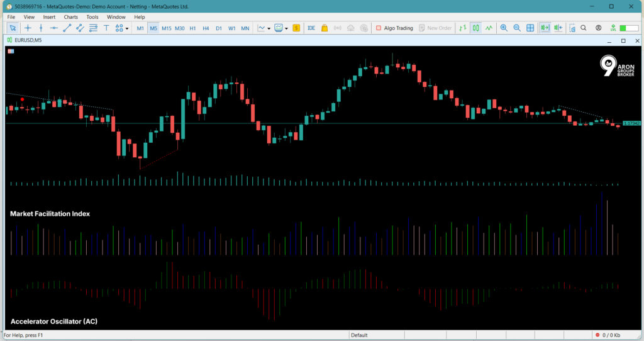Click the EURUSD,M5 chart title
The image size is (644, 341).
click(x=28, y=40)
